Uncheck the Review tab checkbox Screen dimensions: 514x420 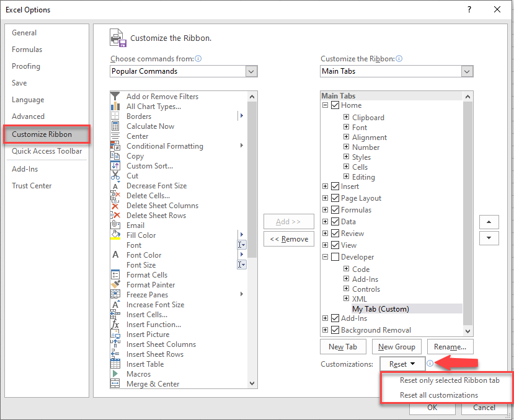tap(335, 234)
